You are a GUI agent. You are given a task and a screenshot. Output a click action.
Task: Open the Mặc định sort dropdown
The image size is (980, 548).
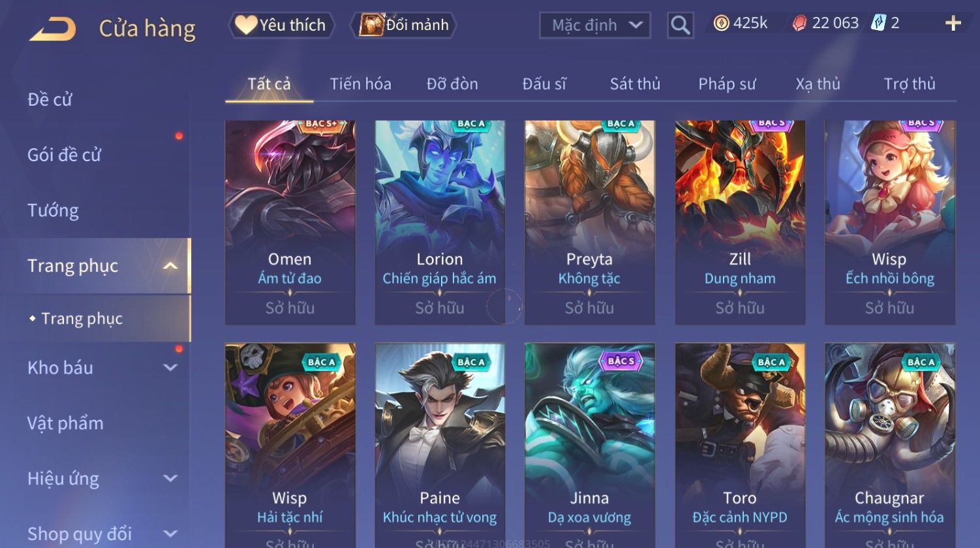pyautogui.click(x=595, y=25)
